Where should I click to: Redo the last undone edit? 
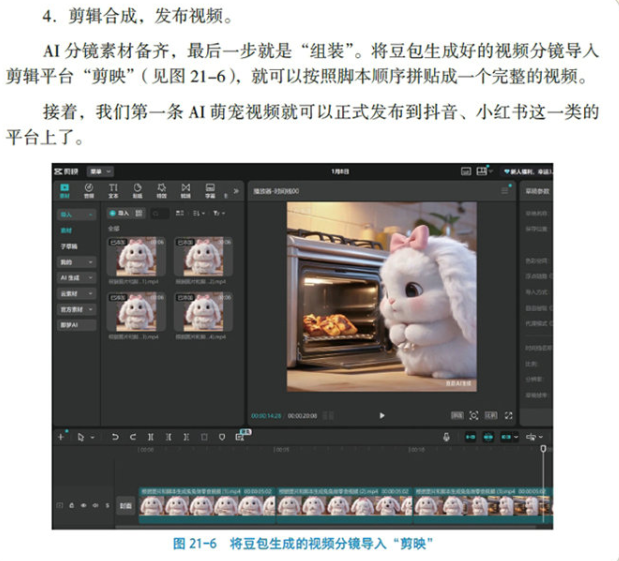coord(133,437)
